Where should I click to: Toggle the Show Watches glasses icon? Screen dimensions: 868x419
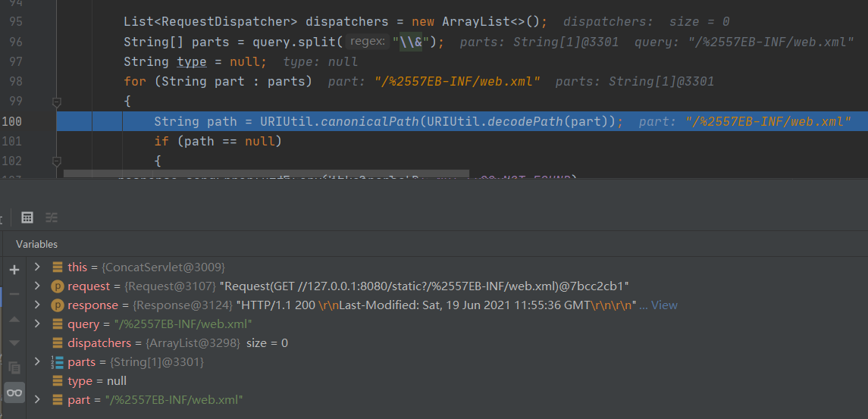point(14,392)
